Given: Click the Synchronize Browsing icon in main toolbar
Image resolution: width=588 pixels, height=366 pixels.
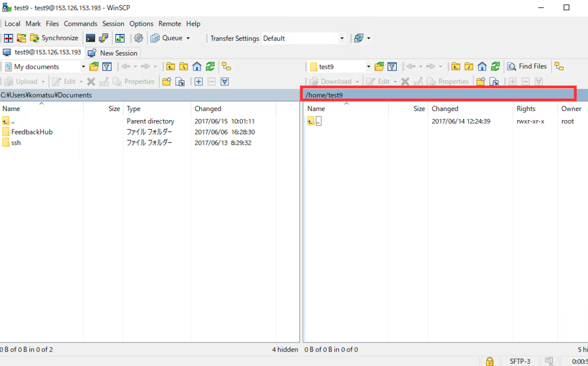Looking at the screenshot, I should (x=21, y=38).
